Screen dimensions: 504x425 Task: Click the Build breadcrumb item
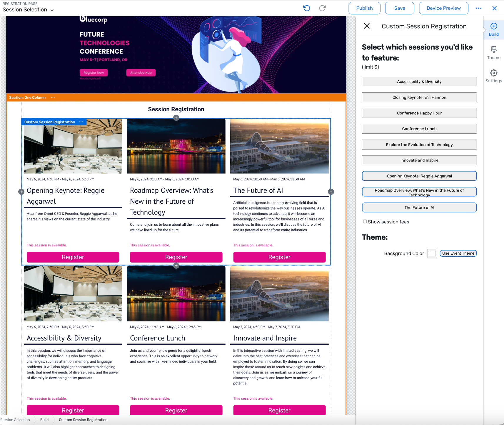44,420
